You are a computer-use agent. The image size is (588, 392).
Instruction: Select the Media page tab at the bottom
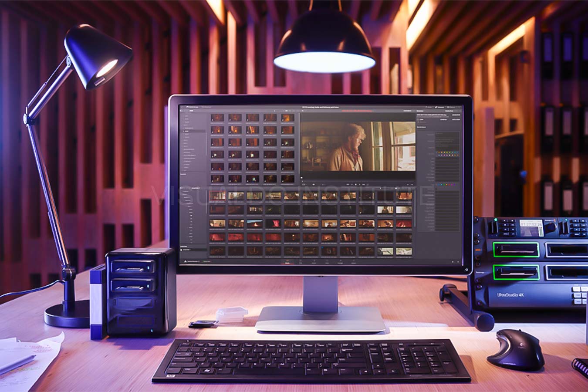pos(287,263)
